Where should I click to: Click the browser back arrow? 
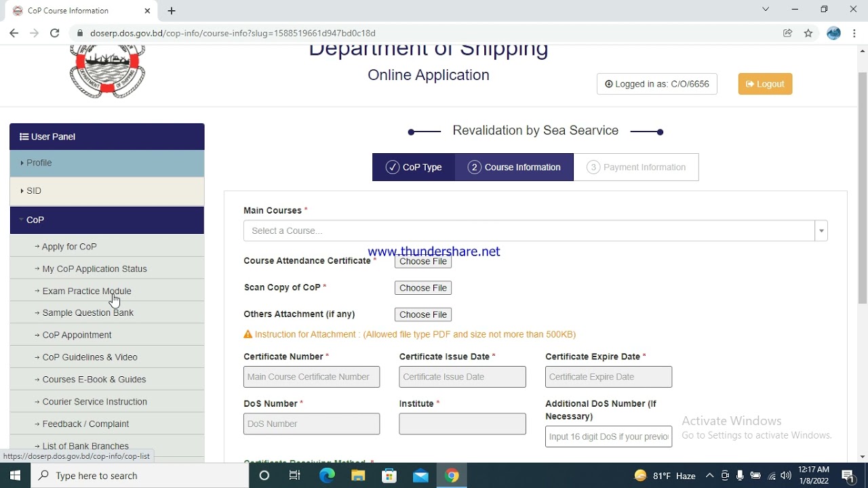click(x=14, y=33)
